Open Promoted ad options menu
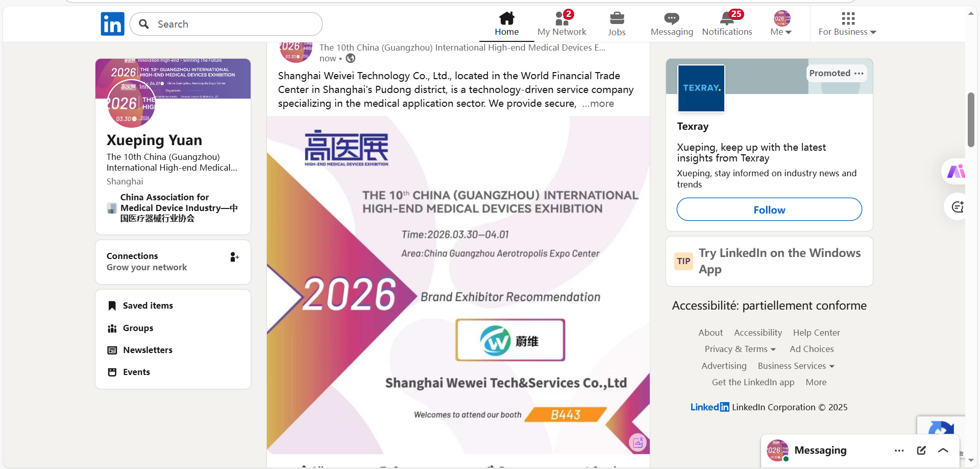The width and height of the screenshot is (980, 469). [859, 74]
